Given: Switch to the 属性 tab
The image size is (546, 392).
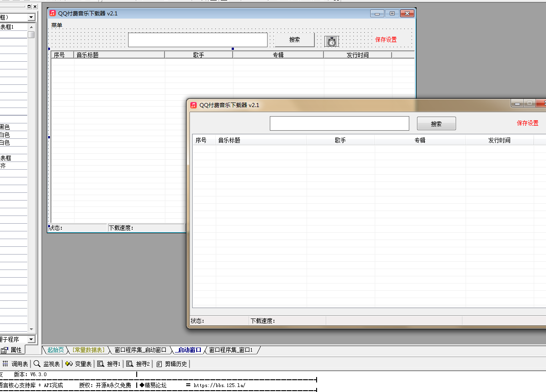Looking at the screenshot, I should [x=12, y=350].
